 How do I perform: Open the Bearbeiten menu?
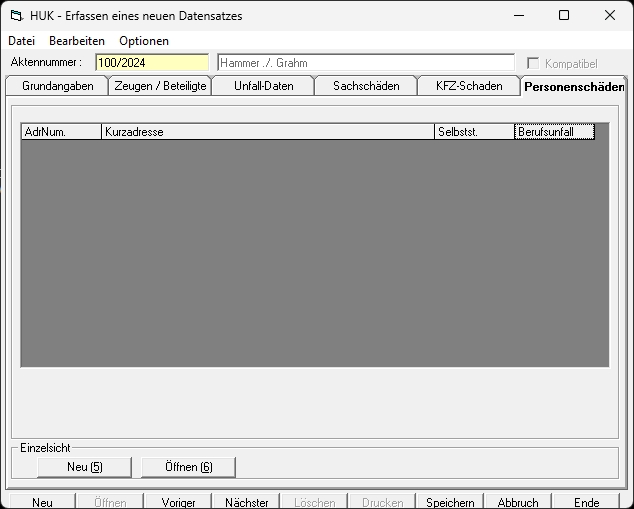tap(77, 41)
